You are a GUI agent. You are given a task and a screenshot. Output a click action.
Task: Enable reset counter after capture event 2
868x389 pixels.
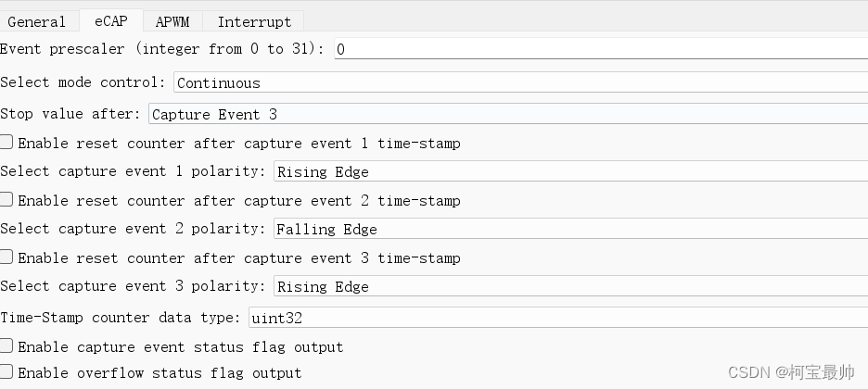click(7, 200)
